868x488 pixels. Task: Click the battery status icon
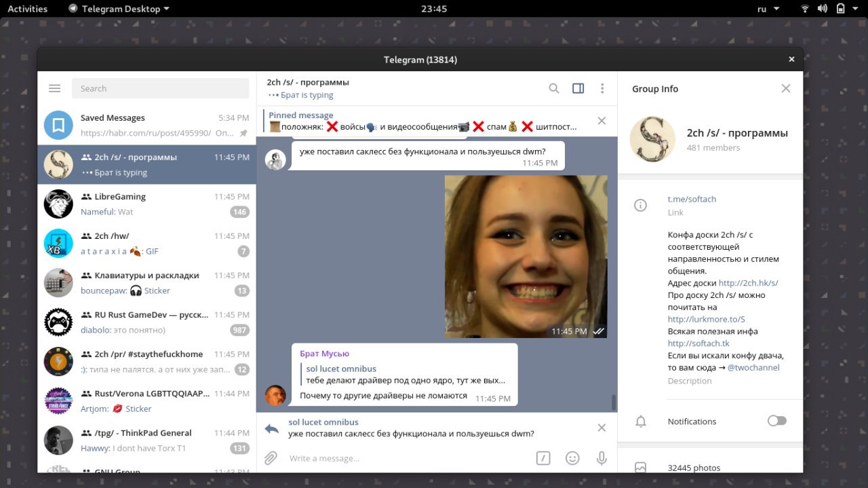tap(840, 9)
